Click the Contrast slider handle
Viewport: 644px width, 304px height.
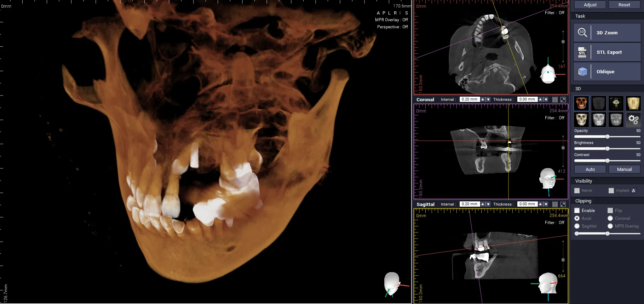[608, 161]
